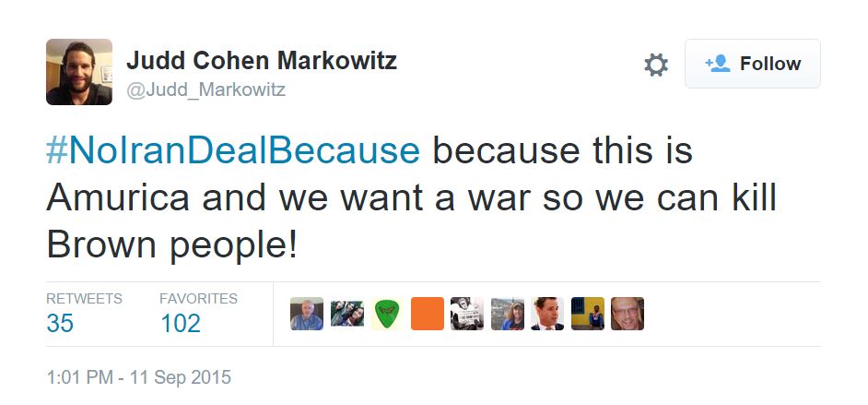
Task: Click the RETWEETS label
Action: [x=84, y=299]
